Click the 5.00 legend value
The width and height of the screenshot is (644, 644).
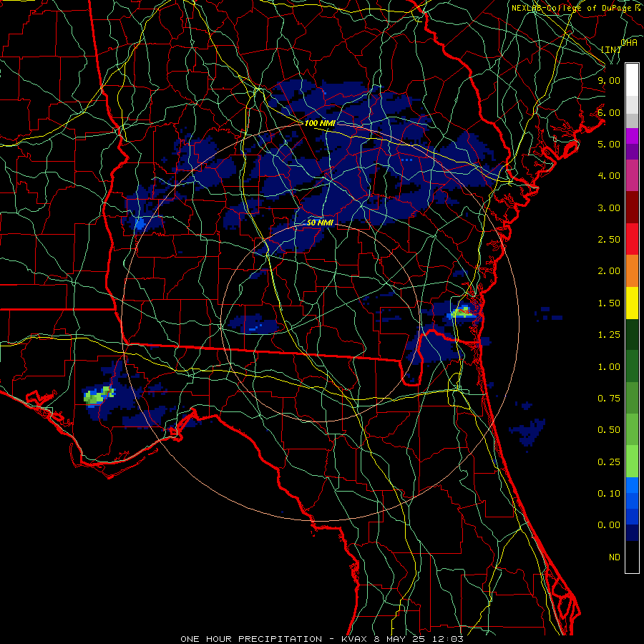point(609,144)
